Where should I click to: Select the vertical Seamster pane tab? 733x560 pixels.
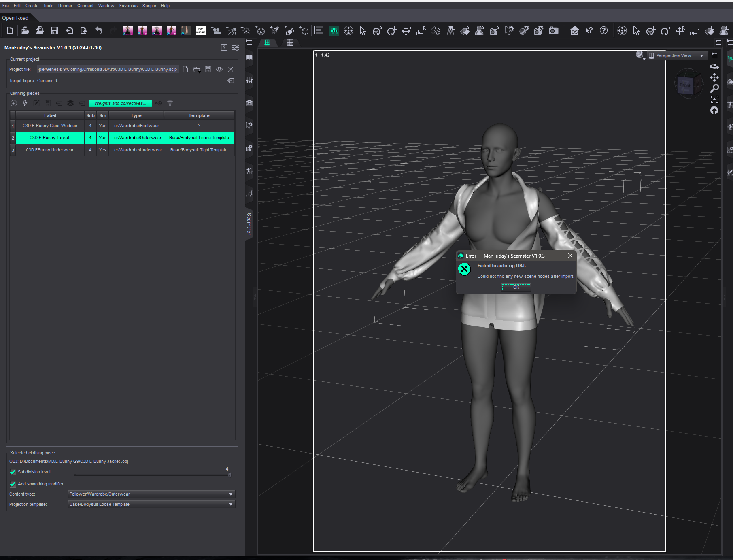[x=249, y=224]
